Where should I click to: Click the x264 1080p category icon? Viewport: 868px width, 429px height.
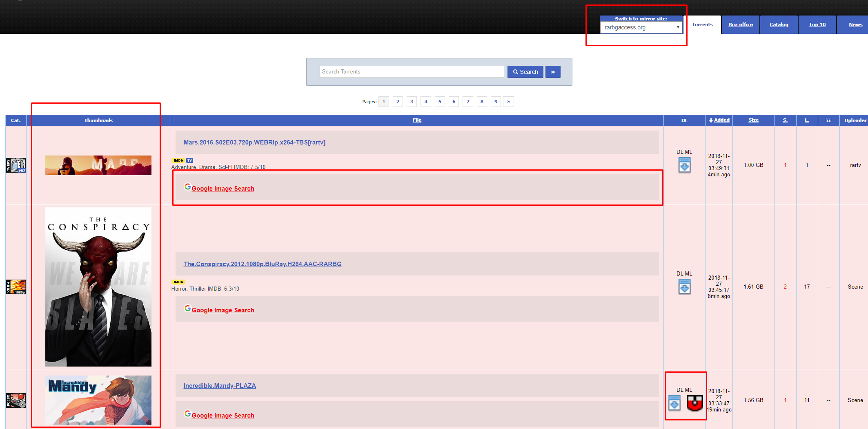click(16, 287)
